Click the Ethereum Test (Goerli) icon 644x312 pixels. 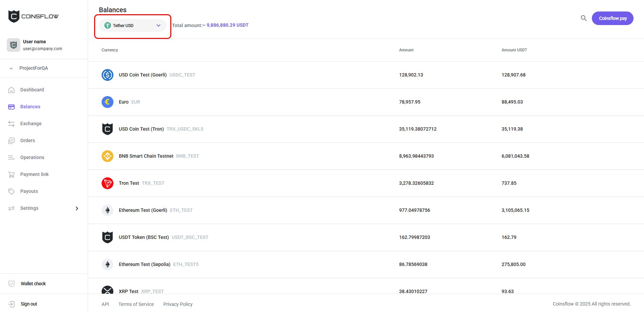pyautogui.click(x=107, y=210)
